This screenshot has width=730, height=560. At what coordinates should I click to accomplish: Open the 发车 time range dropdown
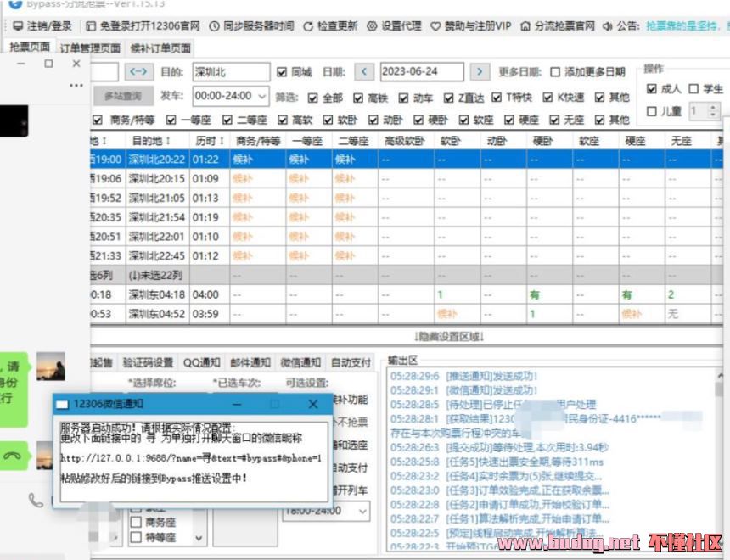coord(262,97)
